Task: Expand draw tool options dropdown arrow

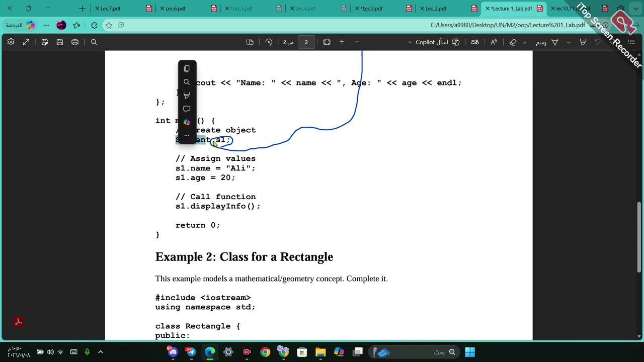Action: [x=569, y=42]
